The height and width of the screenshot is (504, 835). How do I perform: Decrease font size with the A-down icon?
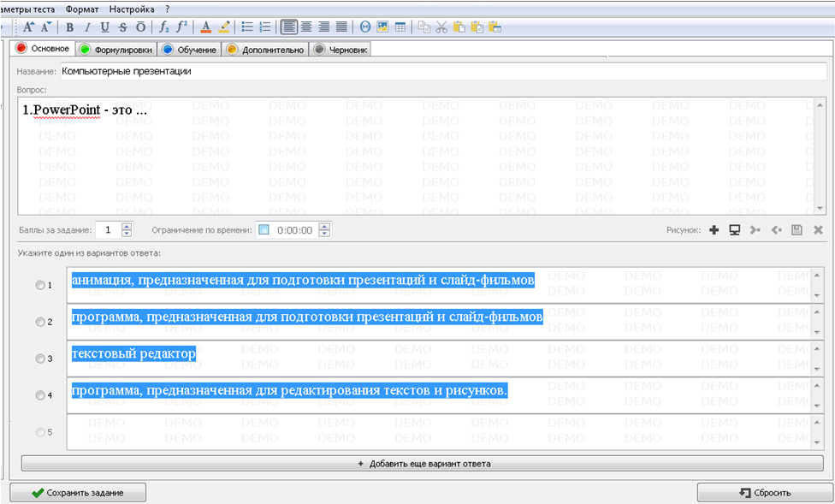pos(46,27)
